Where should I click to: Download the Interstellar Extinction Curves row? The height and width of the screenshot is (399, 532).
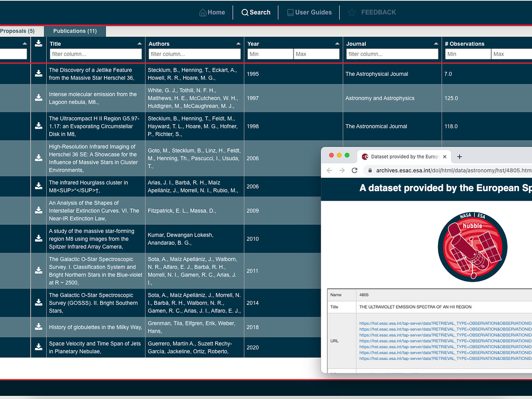click(38, 211)
